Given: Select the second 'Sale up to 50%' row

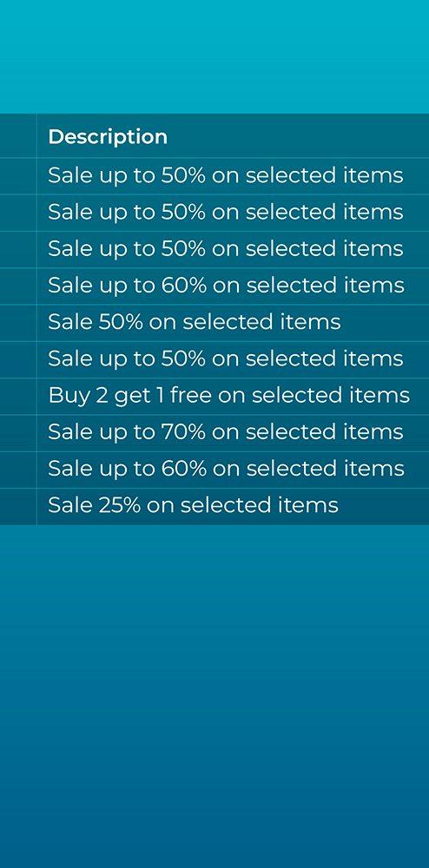Looking at the screenshot, I should (x=233, y=213).
